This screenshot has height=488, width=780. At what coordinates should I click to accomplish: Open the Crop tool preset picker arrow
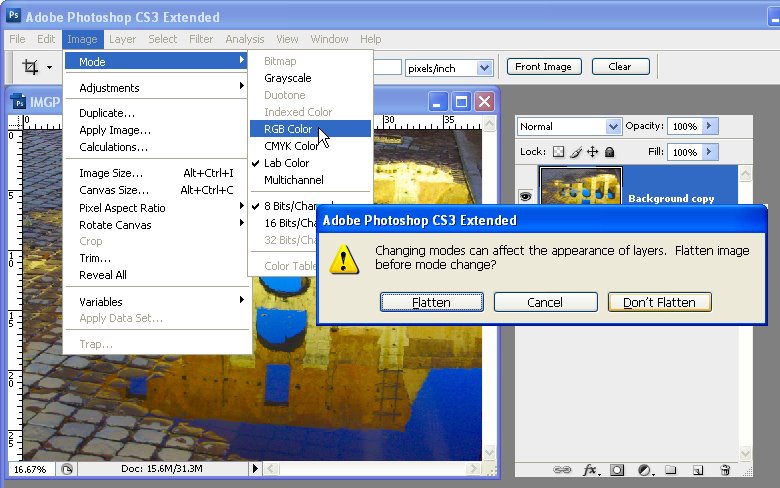(x=49, y=67)
